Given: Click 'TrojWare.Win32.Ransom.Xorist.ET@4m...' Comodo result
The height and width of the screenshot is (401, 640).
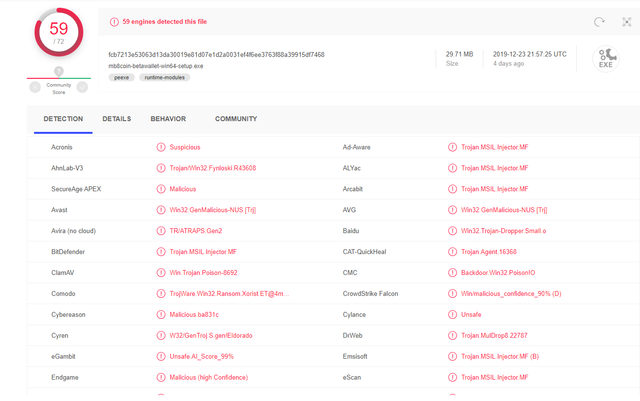Looking at the screenshot, I should 229,294.
